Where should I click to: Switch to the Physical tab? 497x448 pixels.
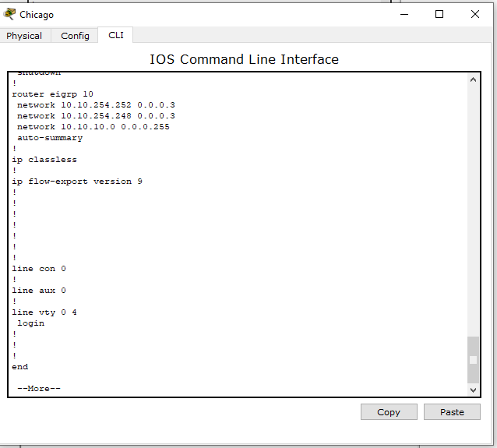[24, 36]
